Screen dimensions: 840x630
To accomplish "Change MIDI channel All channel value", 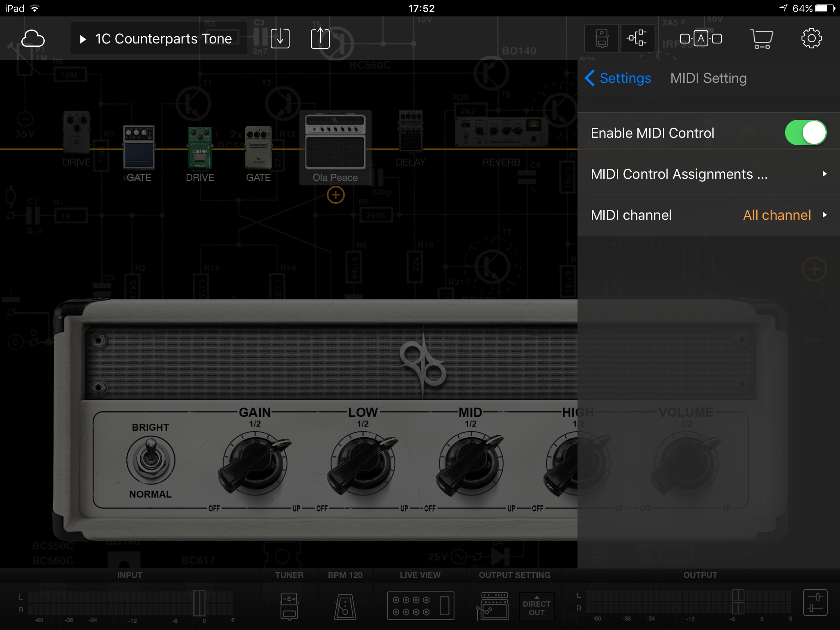I will (777, 215).
